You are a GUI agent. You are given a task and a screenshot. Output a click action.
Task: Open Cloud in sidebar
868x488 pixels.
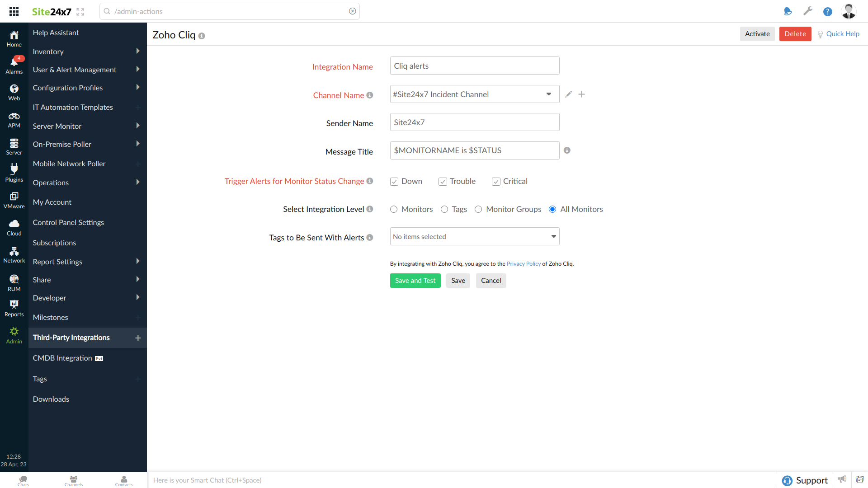(14, 228)
